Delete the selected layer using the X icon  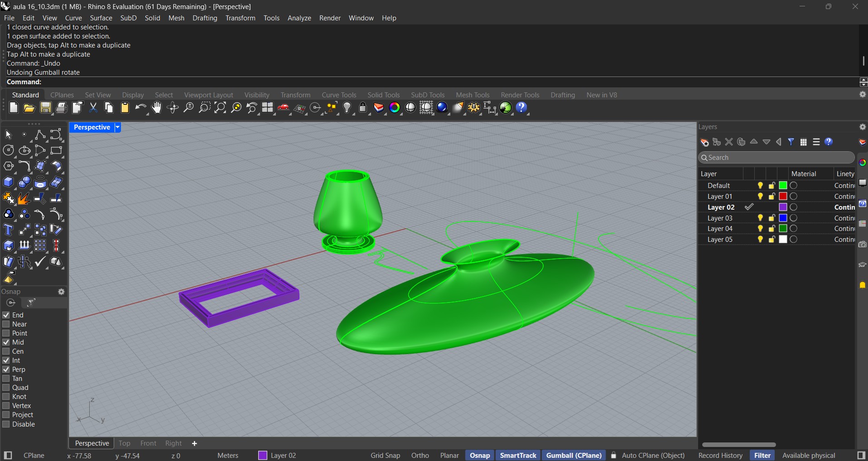[x=729, y=142]
